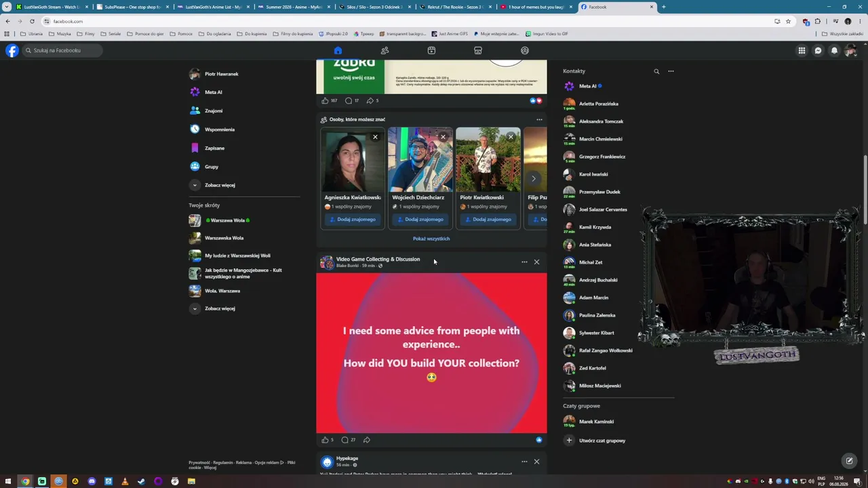This screenshot has height=488, width=868.
Task: Go to the Facebook Home feed icon
Action: pyautogui.click(x=338, y=50)
